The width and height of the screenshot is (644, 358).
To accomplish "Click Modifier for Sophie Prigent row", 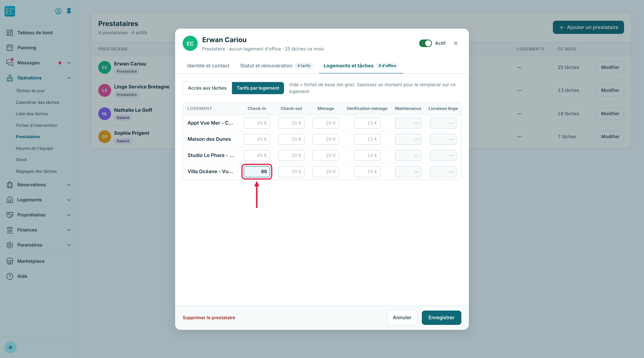I will coord(610,137).
